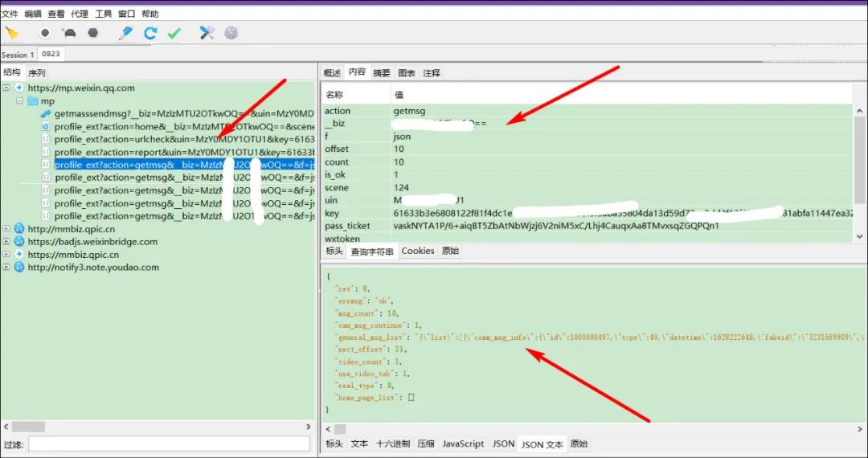Switch to the Cookies tab
The height and width of the screenshot is (458, 868).
[x=417, y=251]
